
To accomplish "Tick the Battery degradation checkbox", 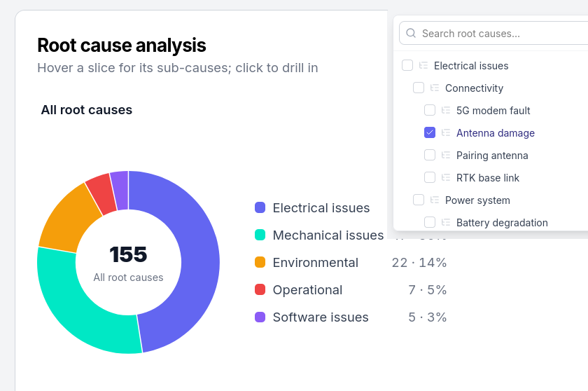I will point(430,222).
